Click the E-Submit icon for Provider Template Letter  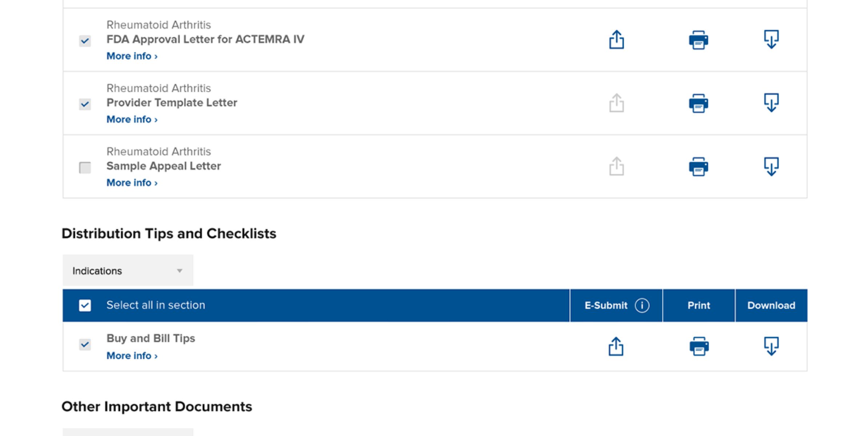click(x=616, y=102)
